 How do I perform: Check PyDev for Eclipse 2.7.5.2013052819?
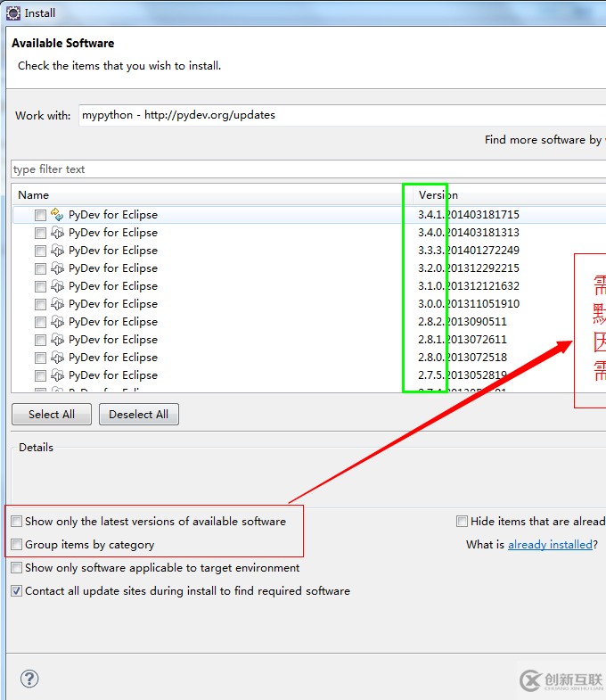40,376
